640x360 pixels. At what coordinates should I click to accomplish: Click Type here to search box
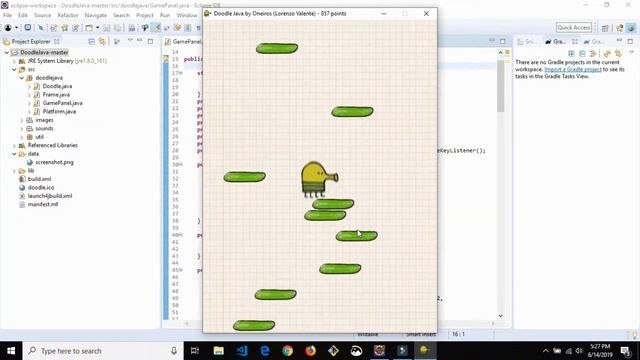(x=103, y=351)
